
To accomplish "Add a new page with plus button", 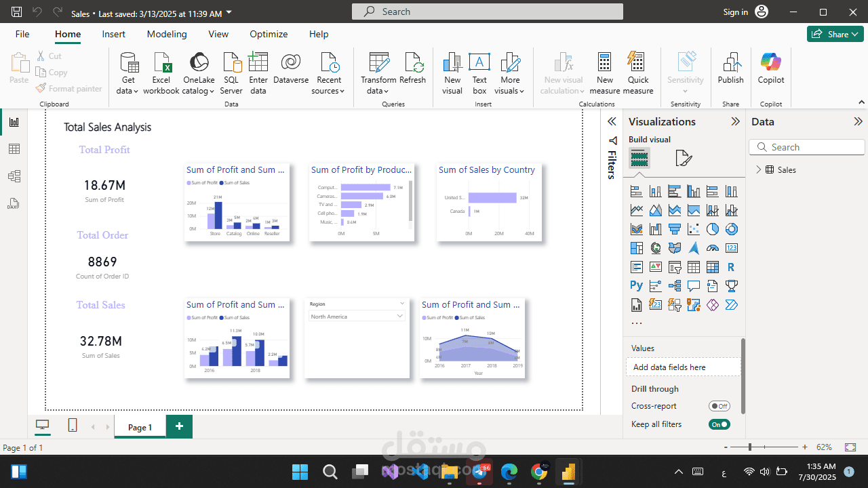I will click(x=179, y=426).
